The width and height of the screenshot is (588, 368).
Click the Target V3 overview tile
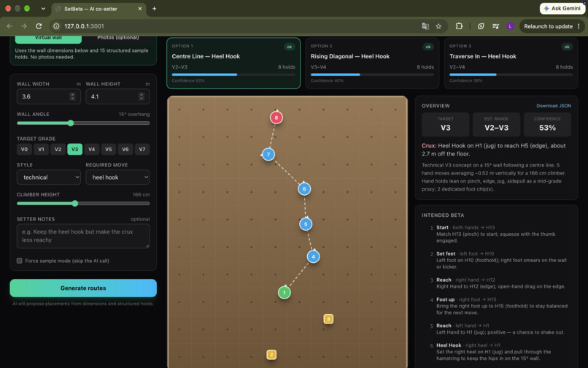point(445,124)
